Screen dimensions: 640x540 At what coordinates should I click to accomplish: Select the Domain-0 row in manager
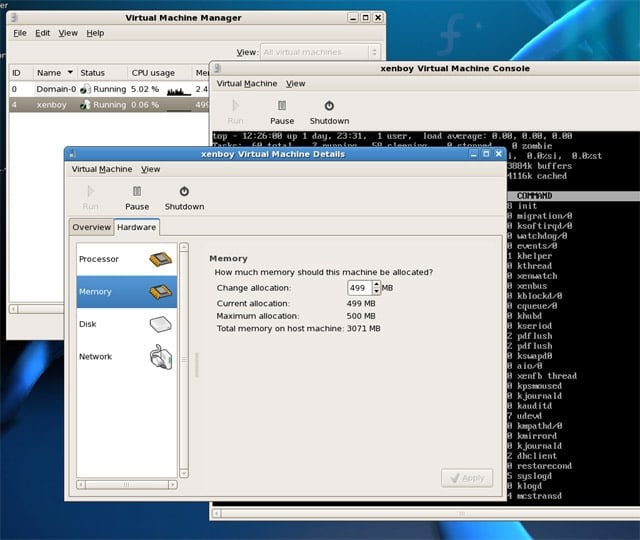109,89
